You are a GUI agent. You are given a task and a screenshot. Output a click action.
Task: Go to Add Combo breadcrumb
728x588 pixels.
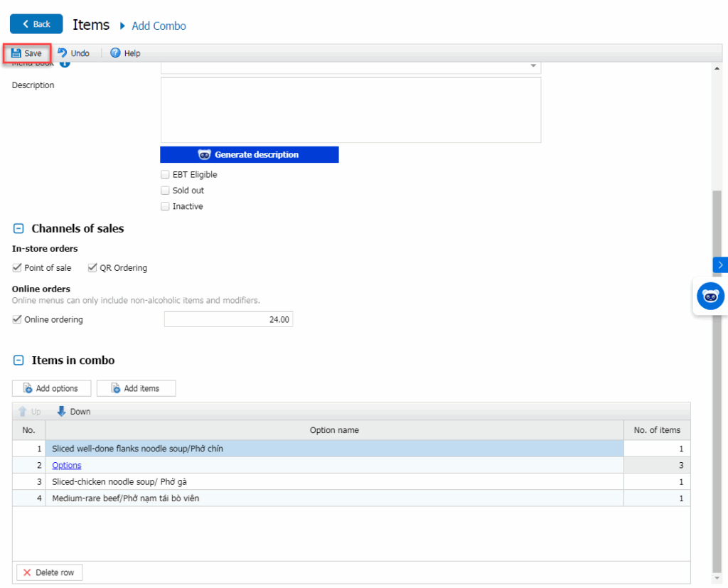click(159, 26)
